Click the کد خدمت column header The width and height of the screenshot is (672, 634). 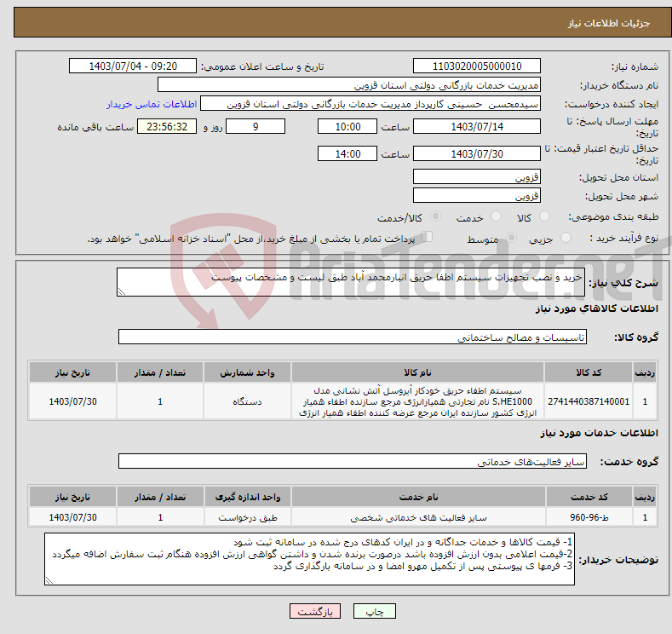click(x=589, y=497)
